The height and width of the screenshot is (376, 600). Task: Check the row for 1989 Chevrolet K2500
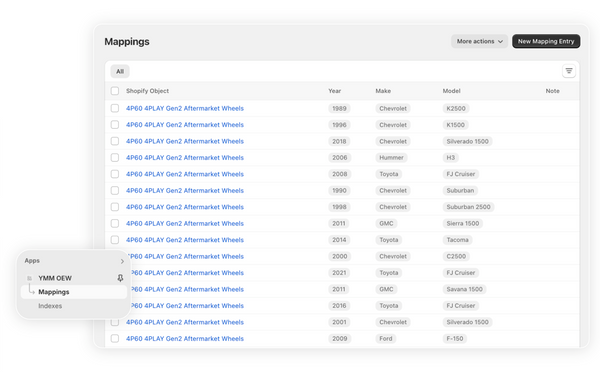point(115,108)
